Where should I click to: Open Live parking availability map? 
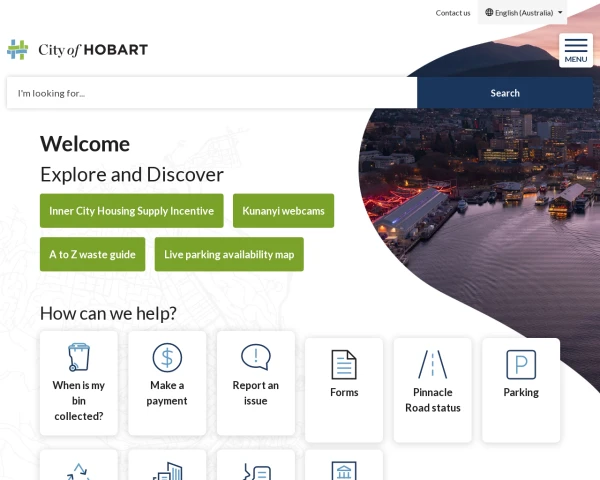(x=229, y=255)
